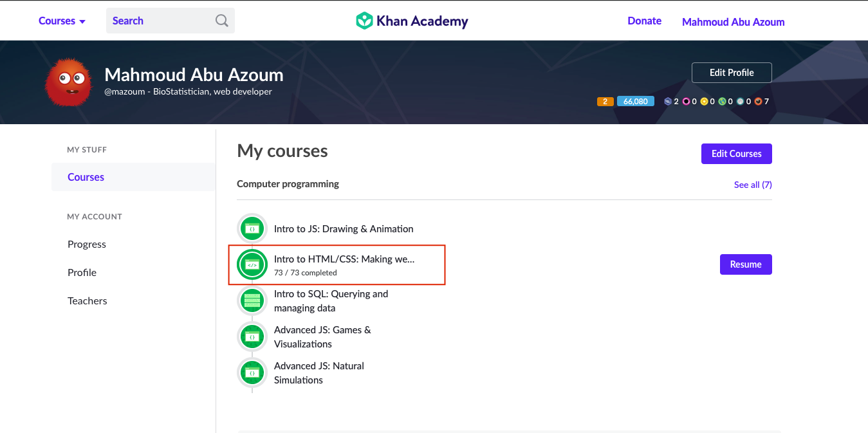Open the Courses dropdown menu
The height and width of the screenshot is (433, 868).
62,21
